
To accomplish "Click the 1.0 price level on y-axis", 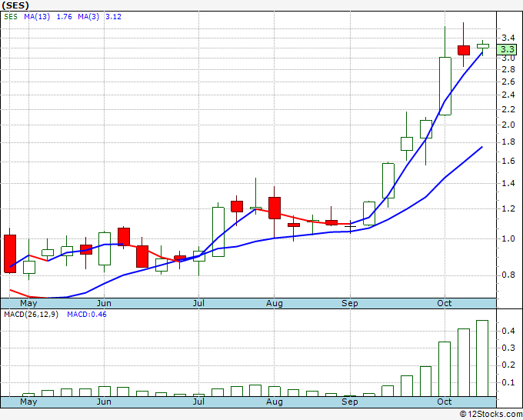I will 508,239.
